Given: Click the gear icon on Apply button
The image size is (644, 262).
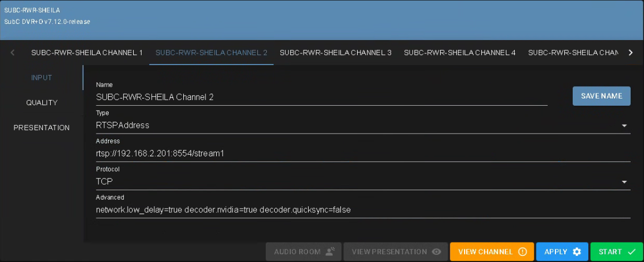Looking at the screenshot, I should tap(577, 252).
